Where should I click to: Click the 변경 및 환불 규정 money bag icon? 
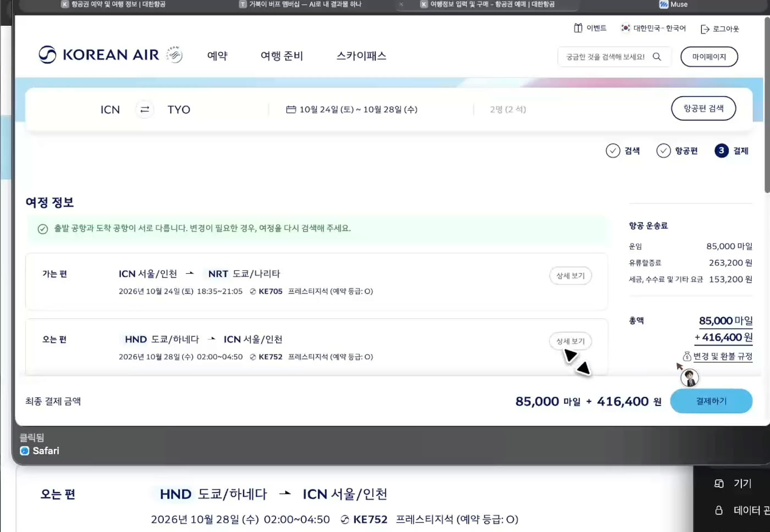687,356
